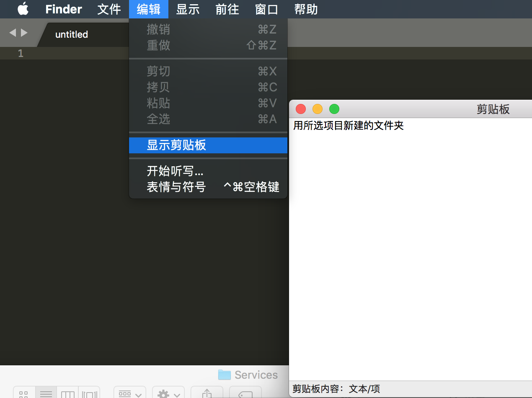Click the 剪贴板 window title

point(493,109)
